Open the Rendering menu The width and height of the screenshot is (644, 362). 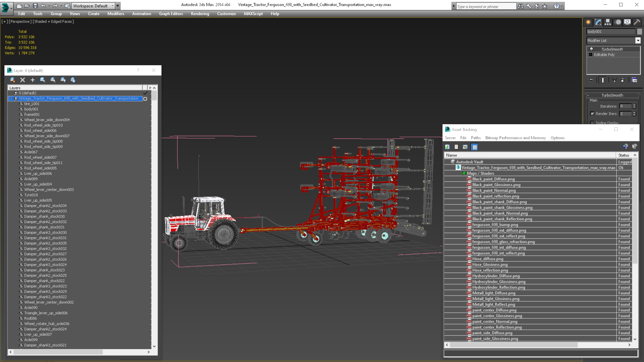click(200, 14)
